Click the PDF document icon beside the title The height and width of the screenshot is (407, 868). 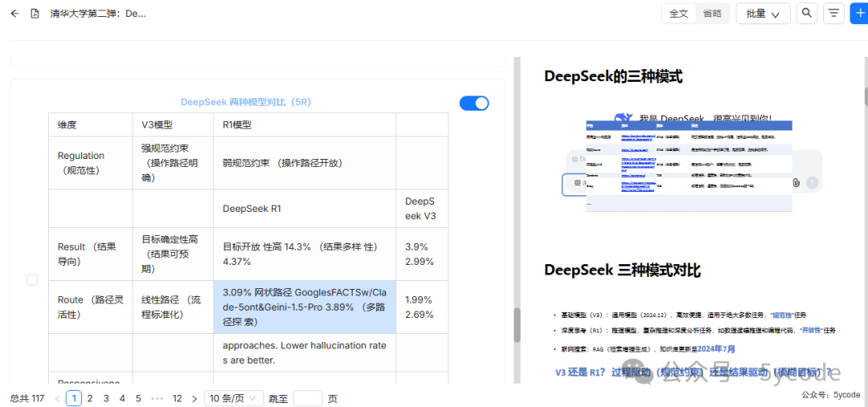click(35, 14)
